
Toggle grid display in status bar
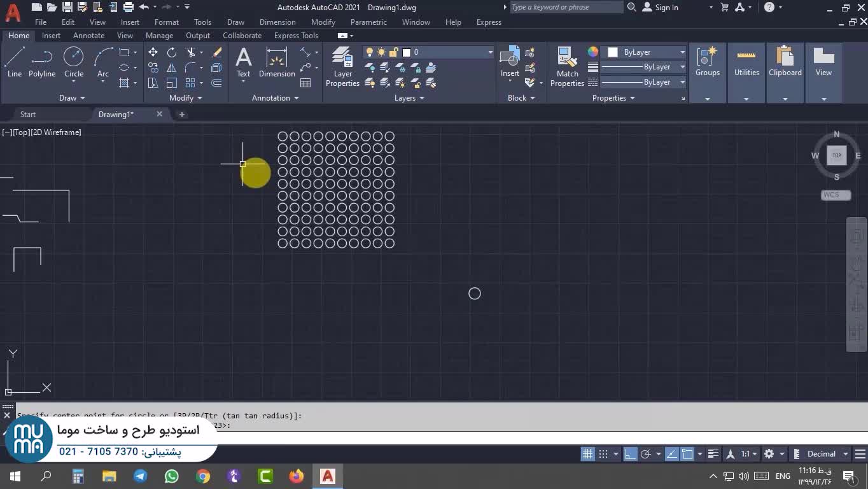587,454
